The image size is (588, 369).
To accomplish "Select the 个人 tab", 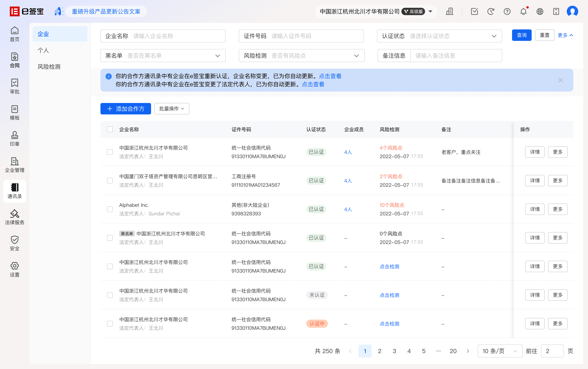I will tap(60, 50).
